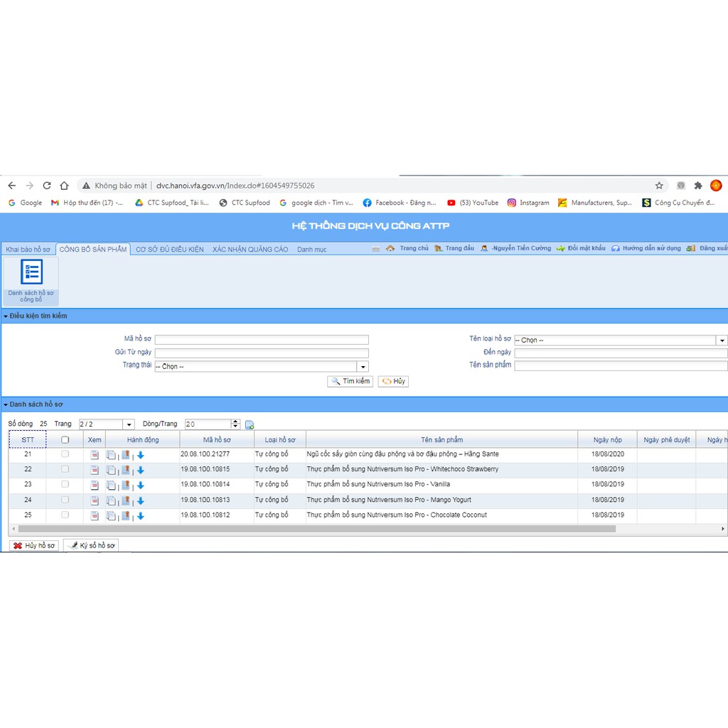Click the blue download arrow in row 22
The height and width of the screenshot is (728, 728).
pyautogui.click(x=141, y=471)
